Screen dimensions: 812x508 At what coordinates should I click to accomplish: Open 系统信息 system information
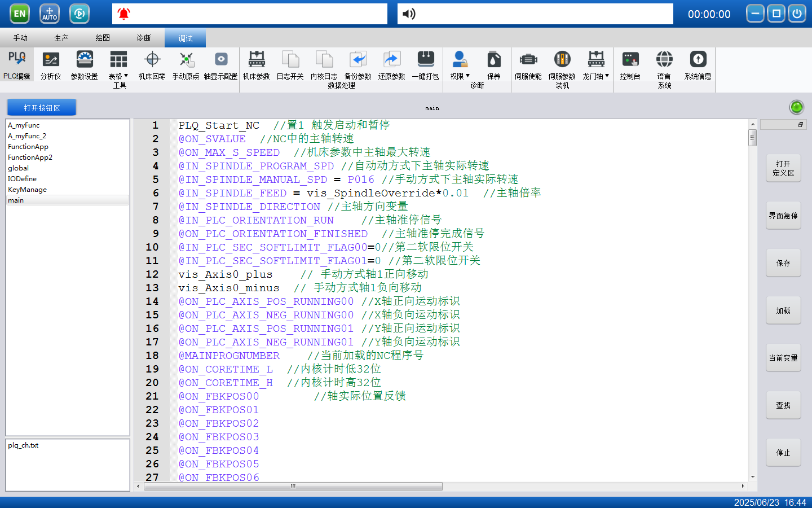point(698,65)
